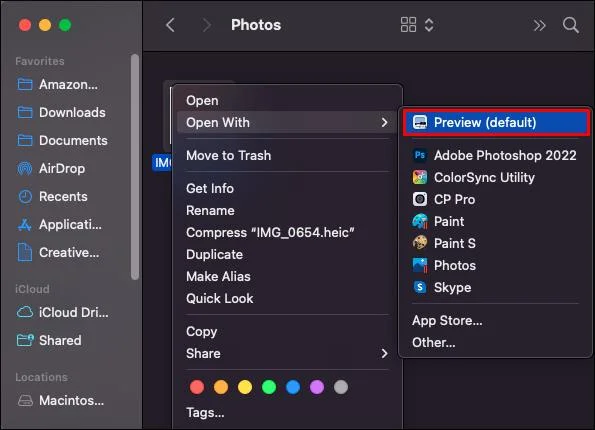This screenshot has height=430, width=595.
Task: Apply the green tag color
Action: point(269,387)
